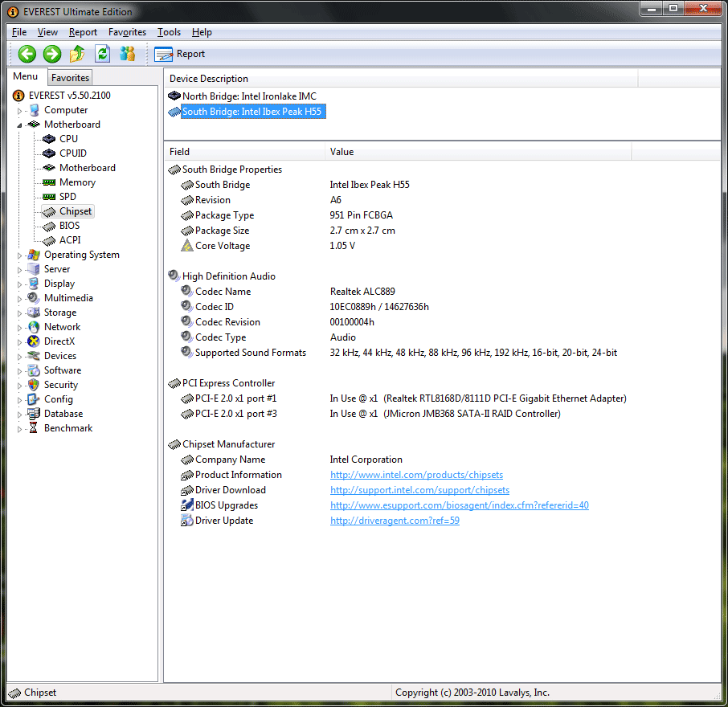
Task: Click the Network globe icon
Action: pos(34,327)
